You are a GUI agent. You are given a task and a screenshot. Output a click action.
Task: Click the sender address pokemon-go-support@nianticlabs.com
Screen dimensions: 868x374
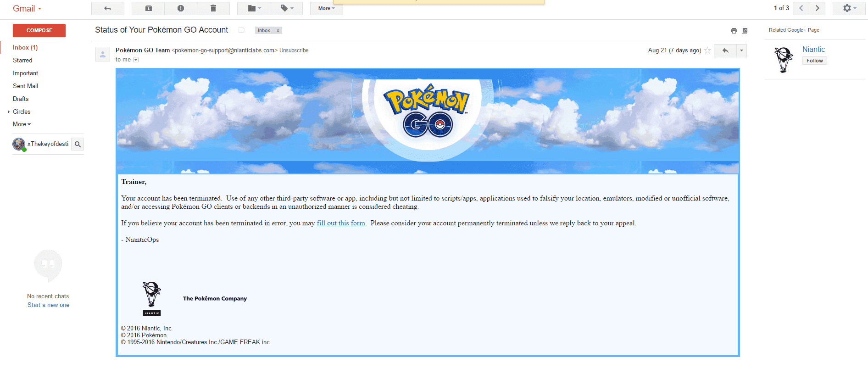225,50
